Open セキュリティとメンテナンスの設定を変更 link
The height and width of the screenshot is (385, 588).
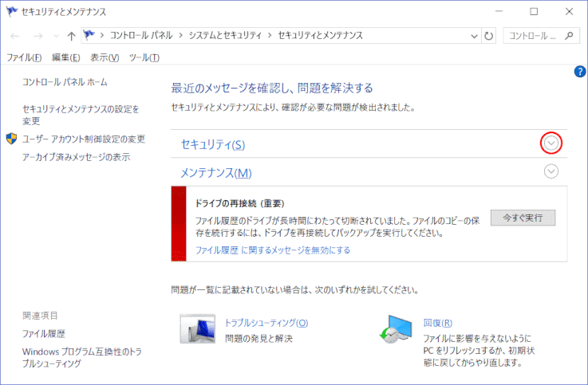[81, 115]
